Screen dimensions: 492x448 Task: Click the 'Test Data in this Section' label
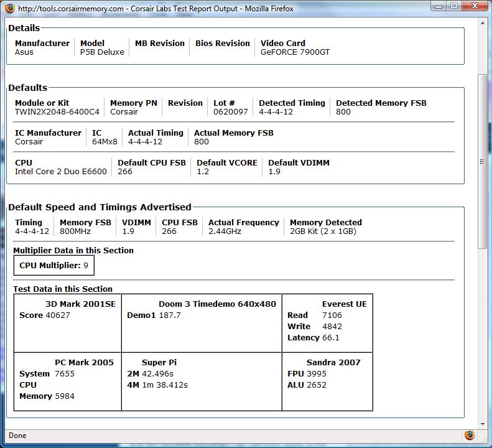click(x=63, y=289)
